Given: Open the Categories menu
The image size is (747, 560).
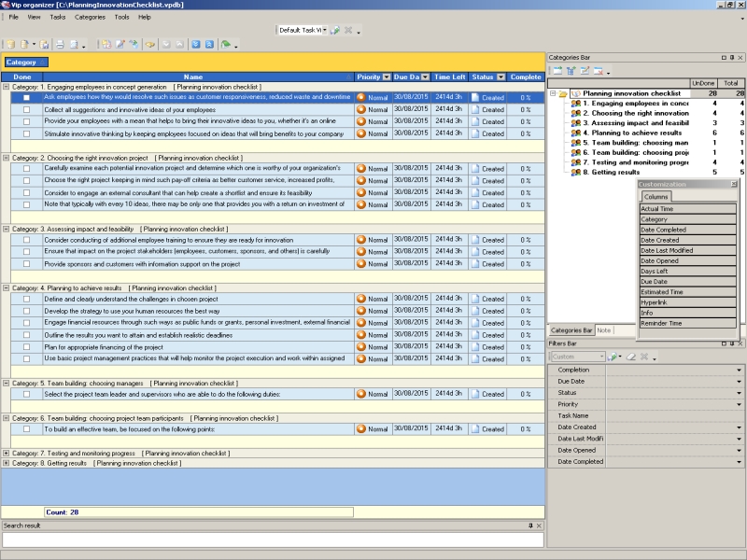Looking at the screenshot, I should [90, 17].
